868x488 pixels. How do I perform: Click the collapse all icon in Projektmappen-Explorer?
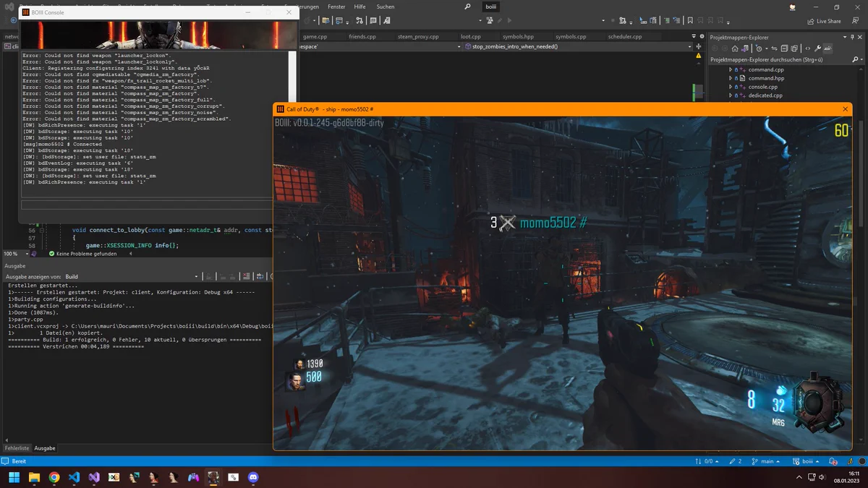tap(785, 48)
